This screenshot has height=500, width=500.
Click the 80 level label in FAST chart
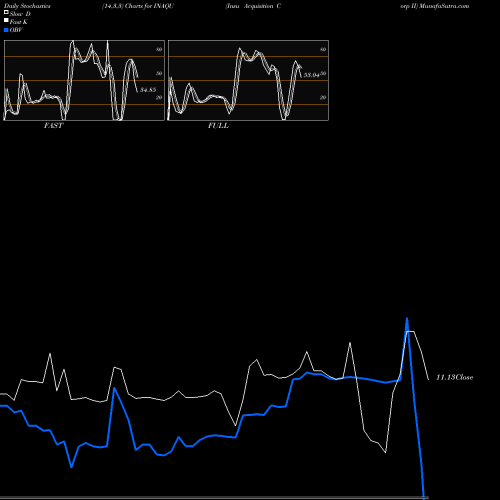point(159,49)
